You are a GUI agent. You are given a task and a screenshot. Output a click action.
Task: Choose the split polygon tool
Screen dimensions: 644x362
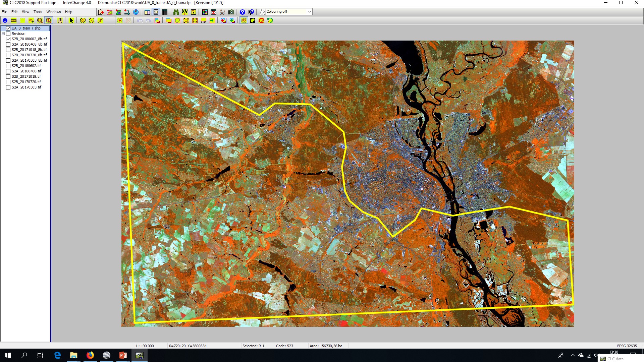click(92, 20)
